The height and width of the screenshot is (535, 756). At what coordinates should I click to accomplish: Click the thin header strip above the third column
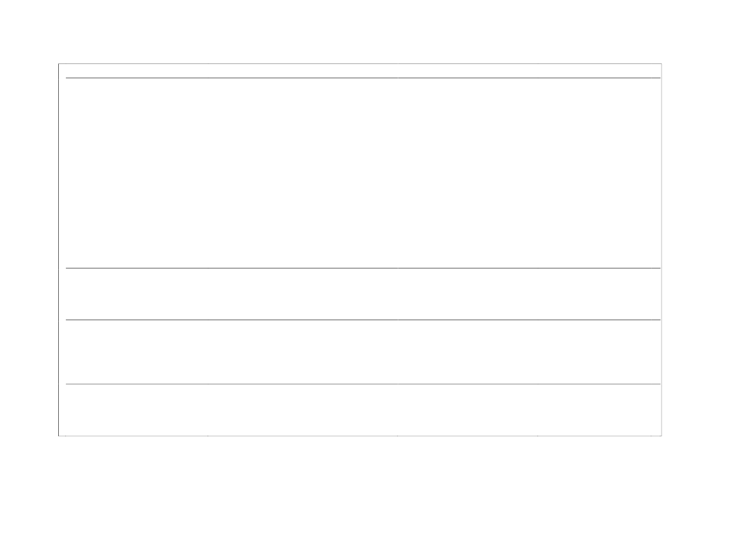[467, 71]
